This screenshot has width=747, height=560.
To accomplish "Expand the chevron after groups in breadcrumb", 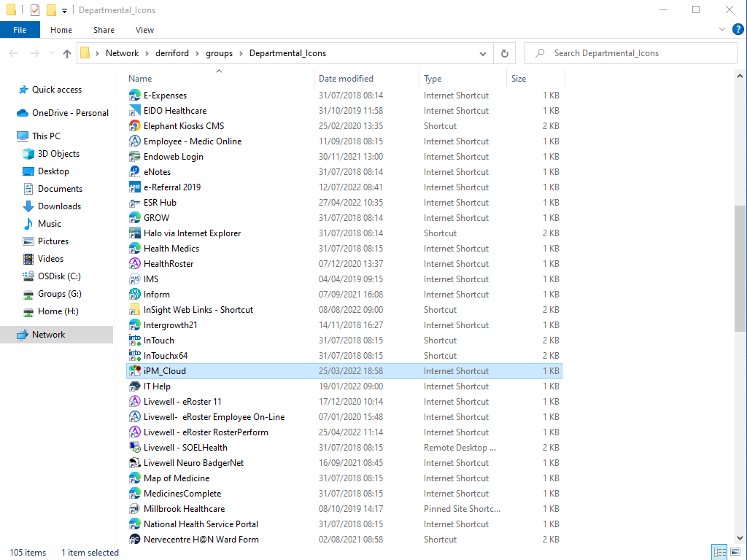I will pyautogui.click(x=240, y=53).
